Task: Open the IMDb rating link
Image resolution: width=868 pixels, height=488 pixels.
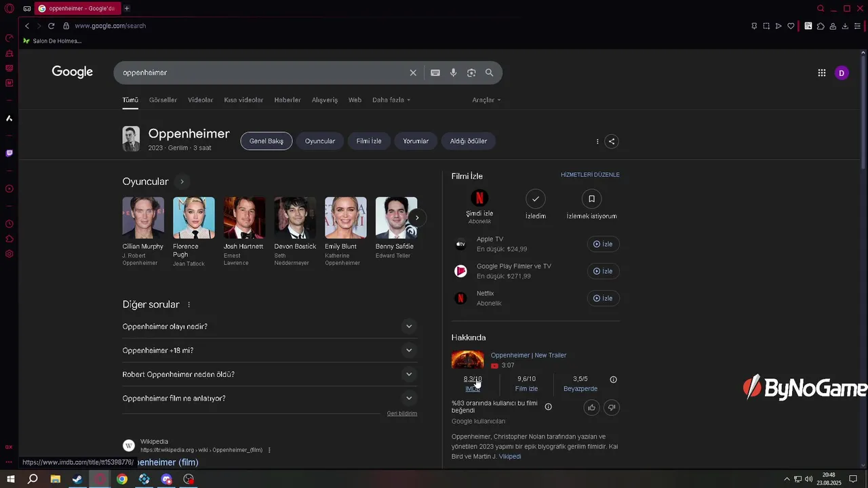Action: 473,384
